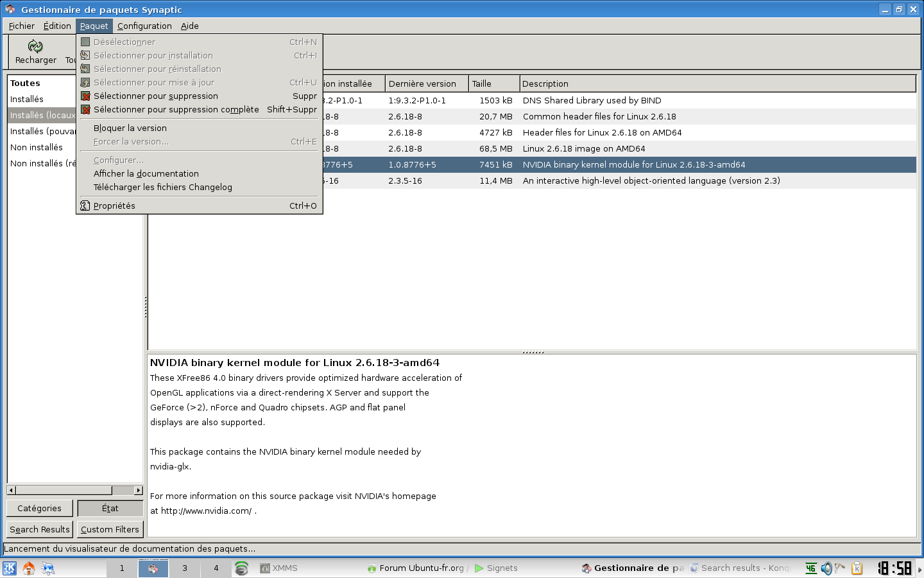
Task: Click the Catégories filter button
Action: coord(39,508)
